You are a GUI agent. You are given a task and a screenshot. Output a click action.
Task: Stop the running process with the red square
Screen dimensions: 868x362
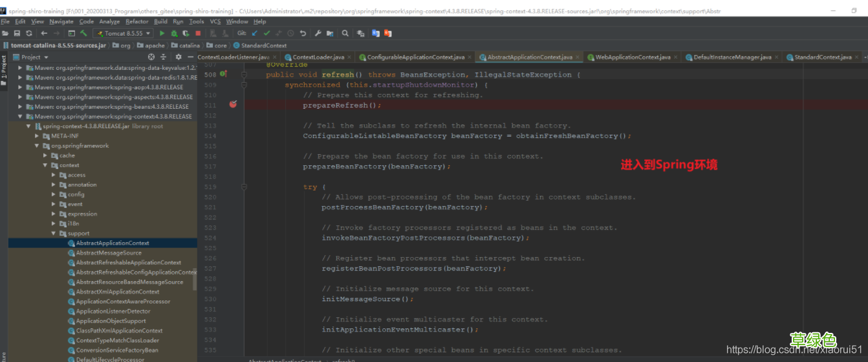click(198, 33)
